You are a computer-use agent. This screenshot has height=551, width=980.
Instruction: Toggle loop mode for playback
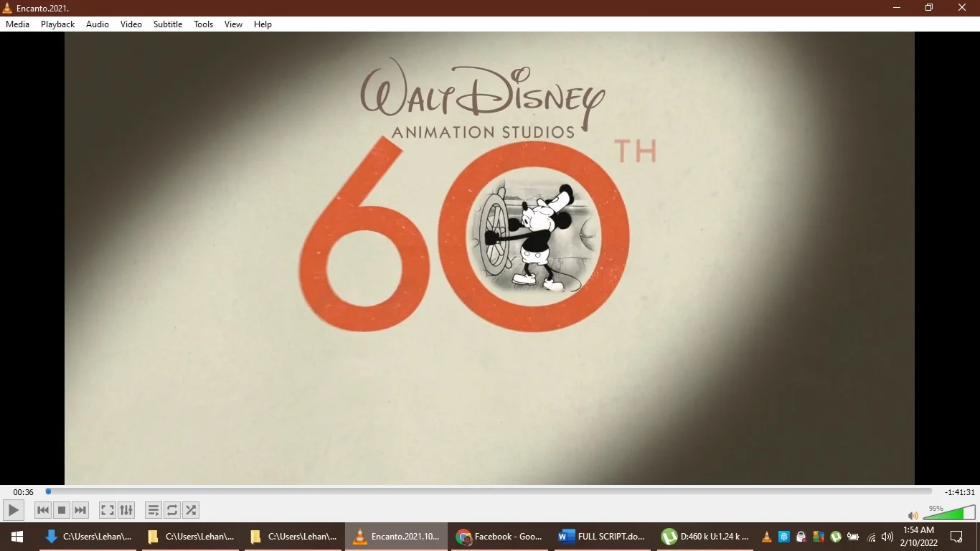tap(172, 510)
